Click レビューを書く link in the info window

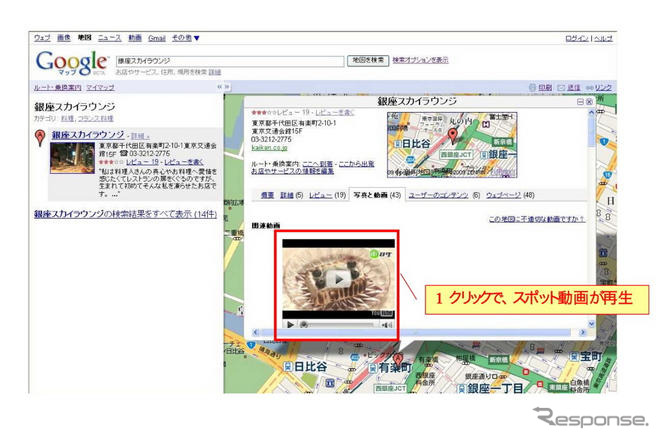335,112
